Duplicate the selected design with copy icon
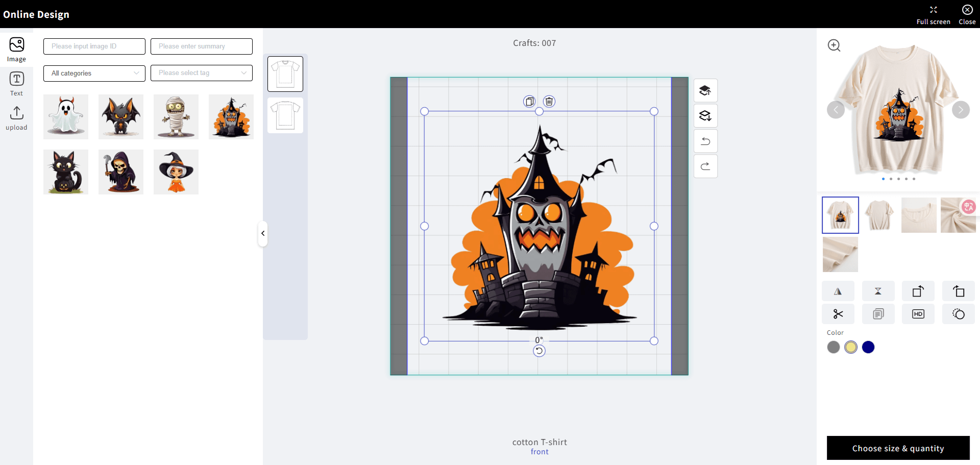 [x=529, y=102]
